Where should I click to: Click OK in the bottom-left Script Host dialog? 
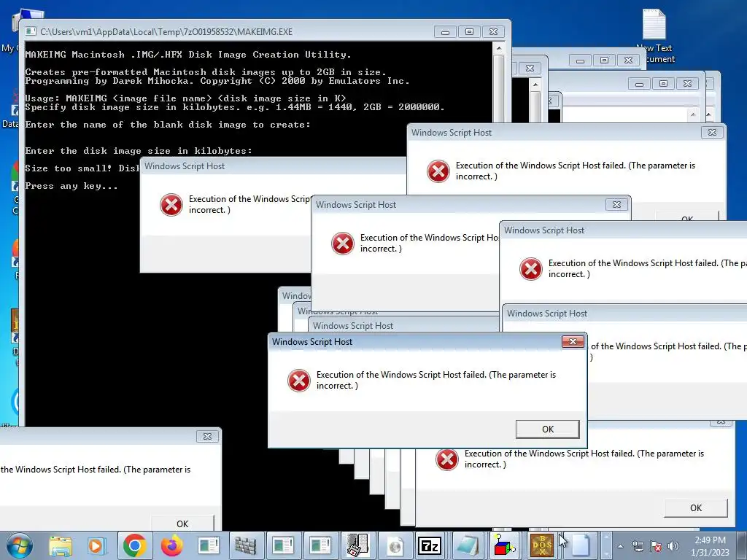182,523
